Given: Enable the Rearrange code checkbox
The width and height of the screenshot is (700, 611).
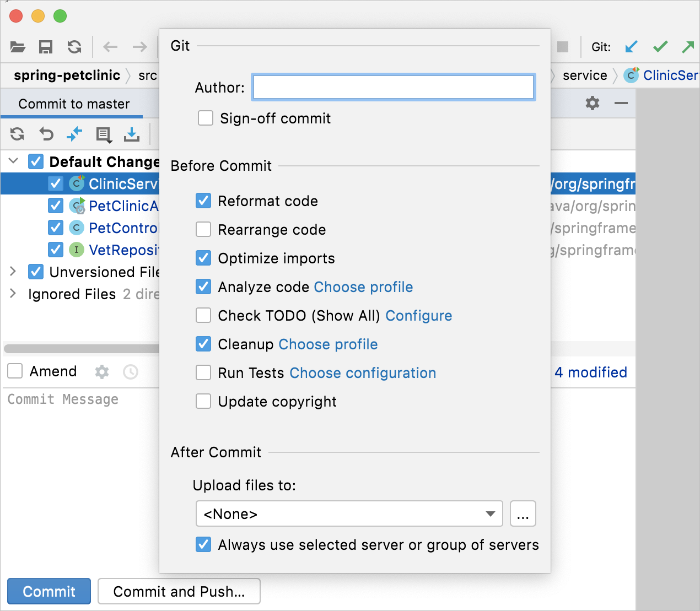Looking at the screenshot, I should click(203, 229).
